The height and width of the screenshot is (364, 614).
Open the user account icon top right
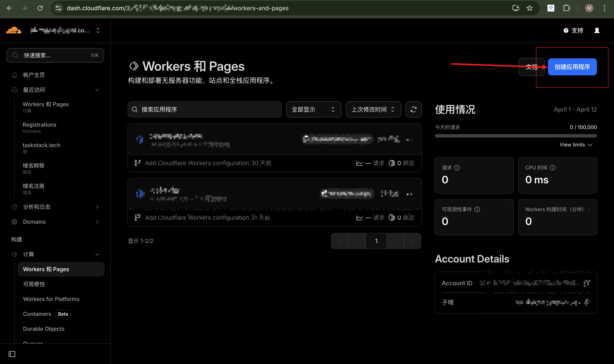tap(597, 30)
